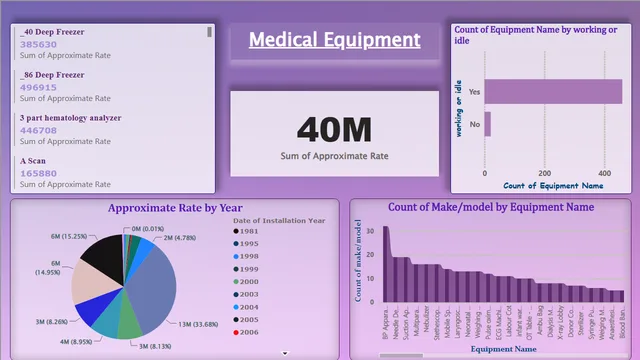Select the 1999 year legend entry

pos(246,269)
